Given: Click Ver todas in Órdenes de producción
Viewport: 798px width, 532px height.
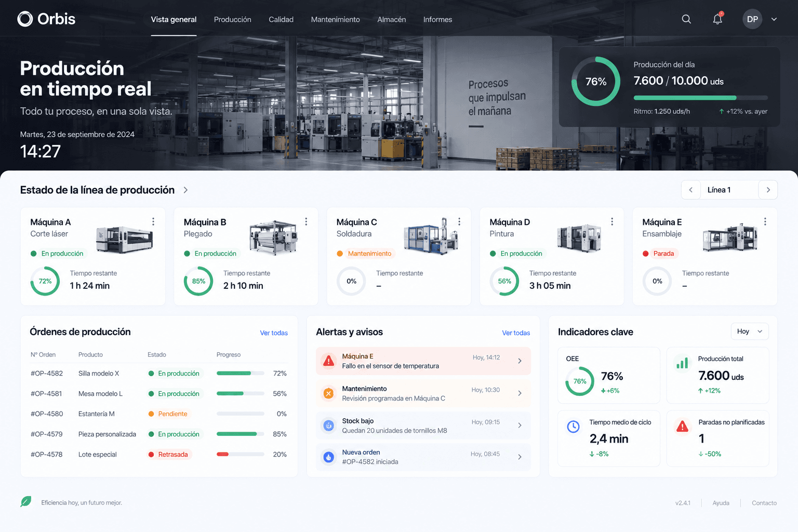Looking at the screenshot, I should click(274, 333).
